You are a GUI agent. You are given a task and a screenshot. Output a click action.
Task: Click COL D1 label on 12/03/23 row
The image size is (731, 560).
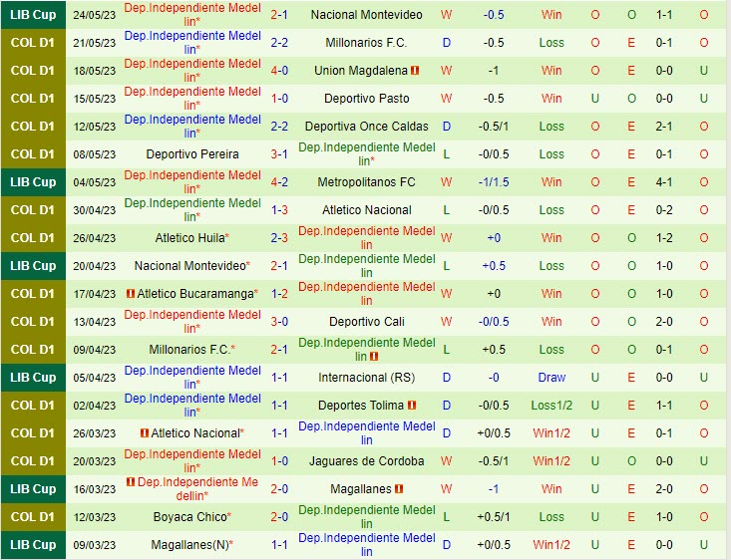click(33, 517)
